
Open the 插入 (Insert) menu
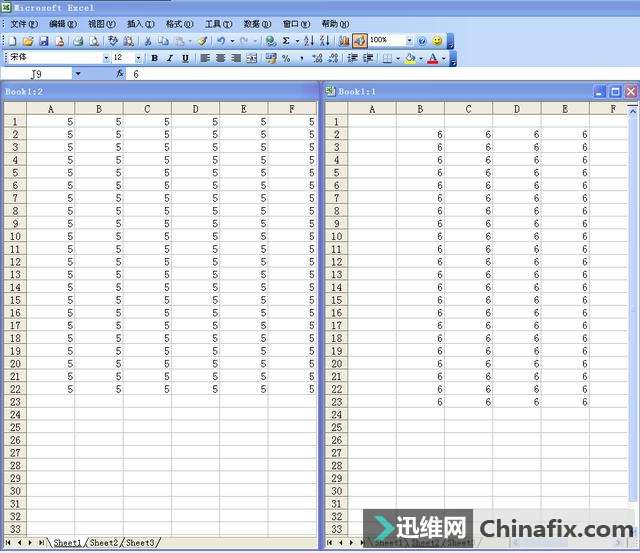pos(140,24)
